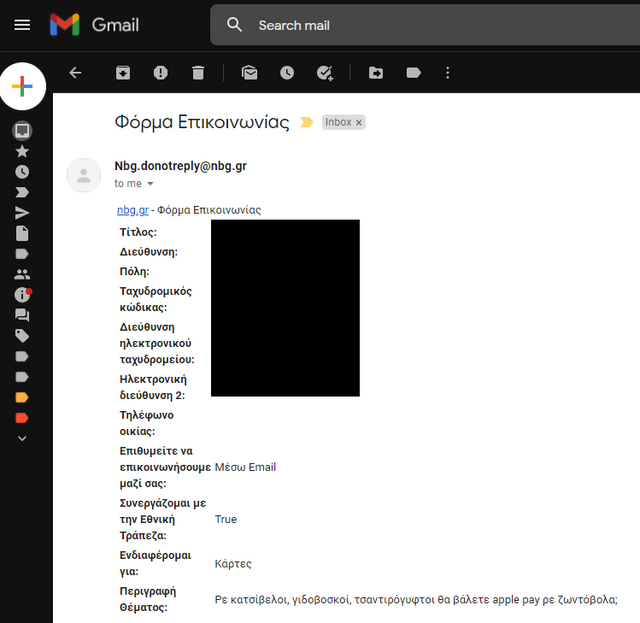Open Inbox in the sidebar
Screen dimensions: 640x623
tap(22, 131)
